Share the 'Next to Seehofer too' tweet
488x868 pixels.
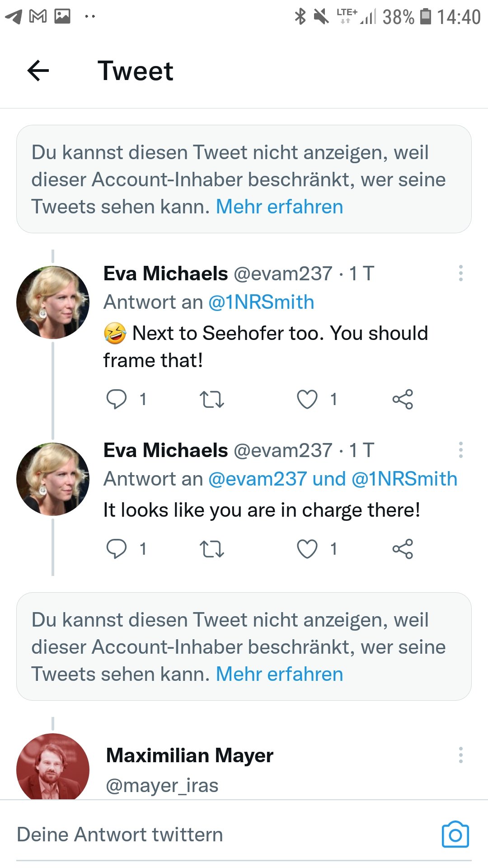click(403, 399)
